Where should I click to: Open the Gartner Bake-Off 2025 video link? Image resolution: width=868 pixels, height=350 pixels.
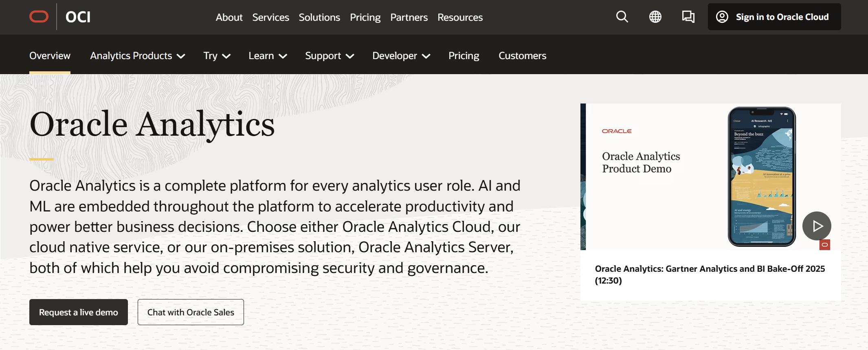point(710,275)
